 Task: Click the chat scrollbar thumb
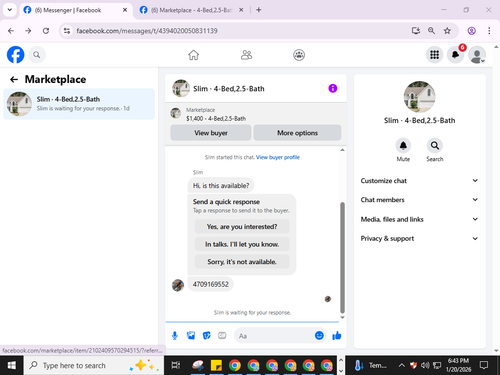point(342,257)
